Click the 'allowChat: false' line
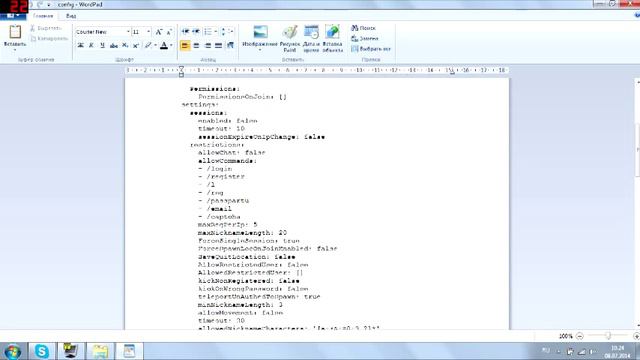This screenshot has height=360, width=640. 231,152
